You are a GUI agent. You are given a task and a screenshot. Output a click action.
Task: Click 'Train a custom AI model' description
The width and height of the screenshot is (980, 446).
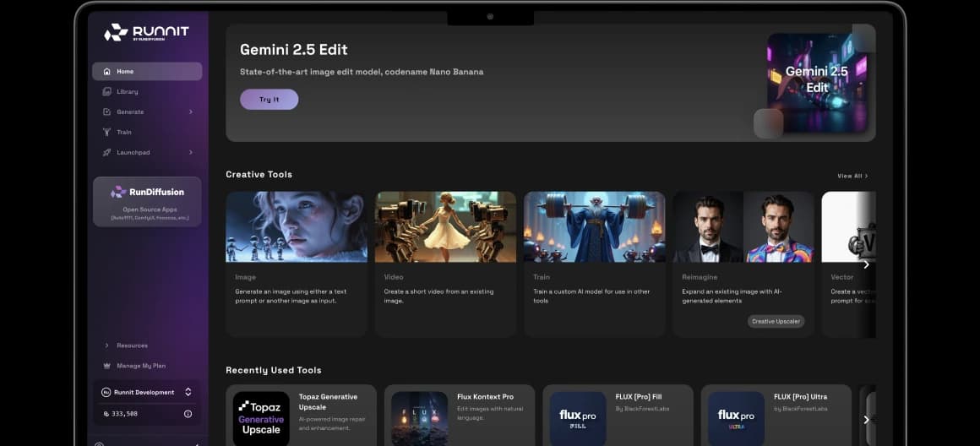(x=591, y=296)
